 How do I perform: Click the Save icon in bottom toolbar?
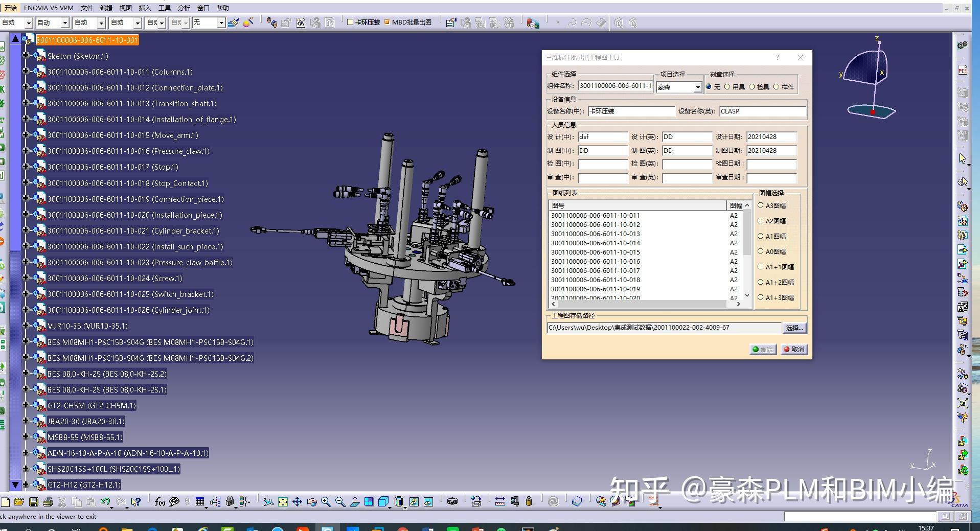point(33,502)
